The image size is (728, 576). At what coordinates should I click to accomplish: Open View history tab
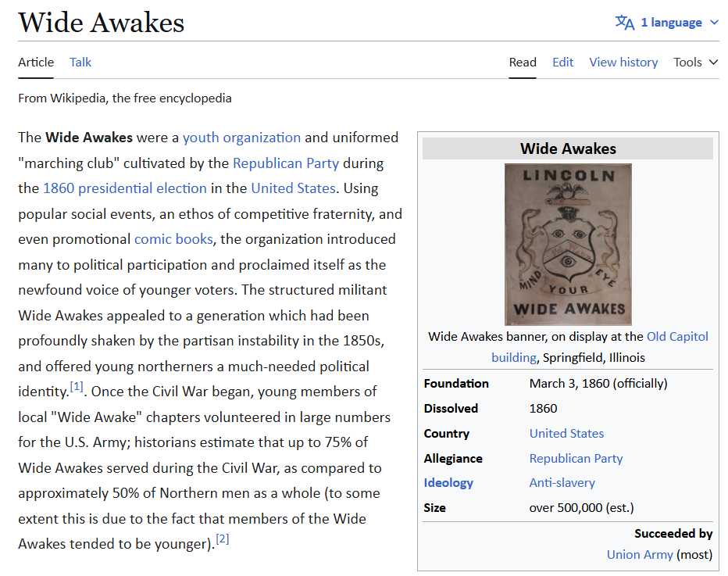pyautogui.click(x=623, y=63)
